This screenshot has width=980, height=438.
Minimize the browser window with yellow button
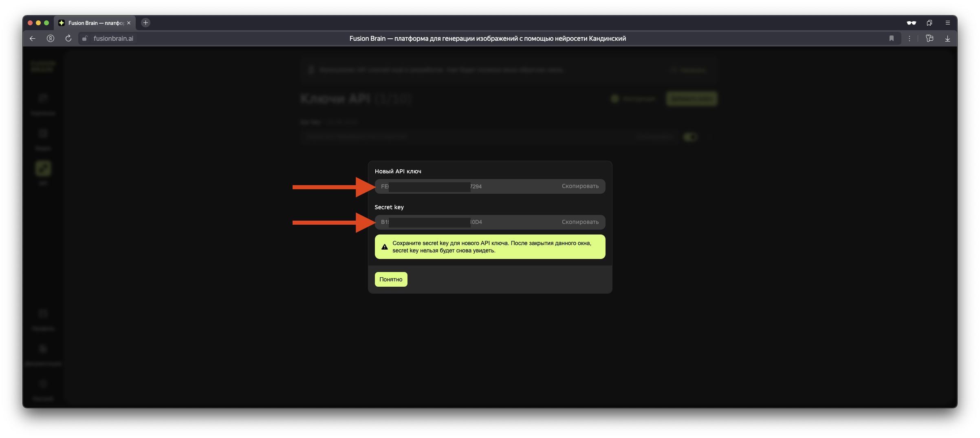click(x=38, y=23)
